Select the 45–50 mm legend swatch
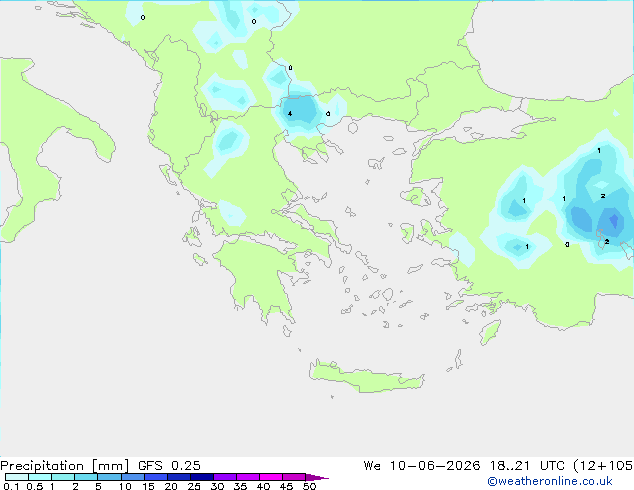Viewport: 634px width, 490px height. point(294,477)
